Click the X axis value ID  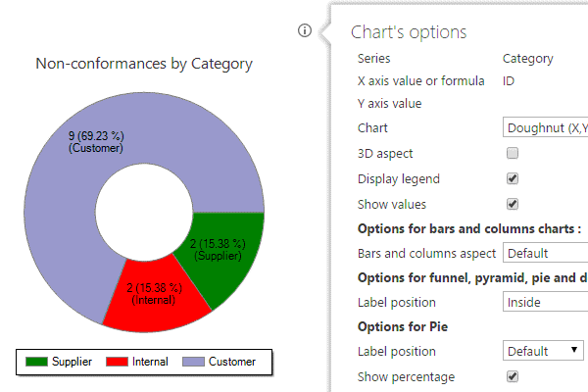coord(509,81)
